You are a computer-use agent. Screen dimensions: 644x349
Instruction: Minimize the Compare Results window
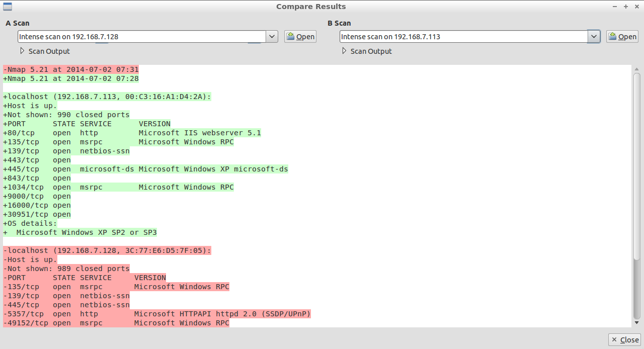[615, 7]
